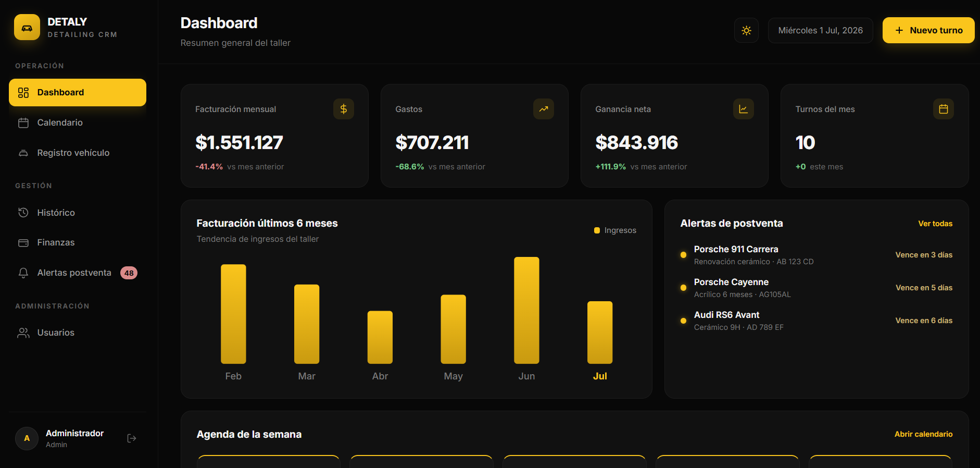Click dollar icon on Facturación mensual card

click(x=344, y=109)
